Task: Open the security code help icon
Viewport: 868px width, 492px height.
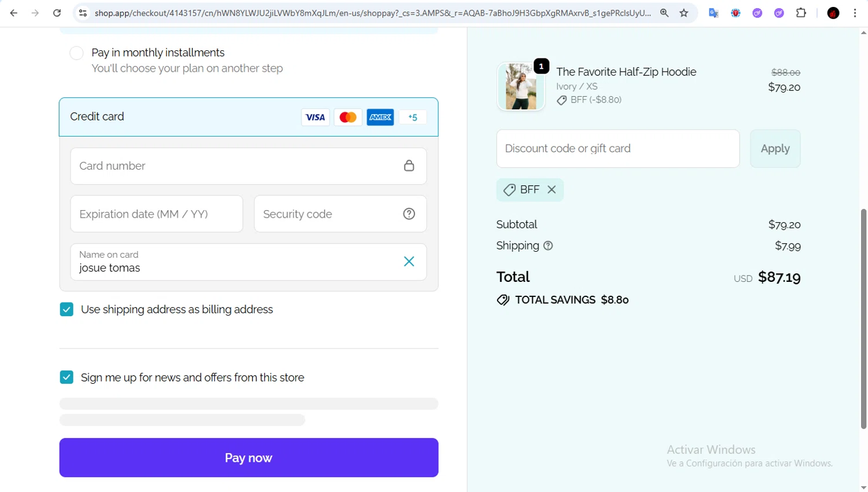Action: [409, 214]
